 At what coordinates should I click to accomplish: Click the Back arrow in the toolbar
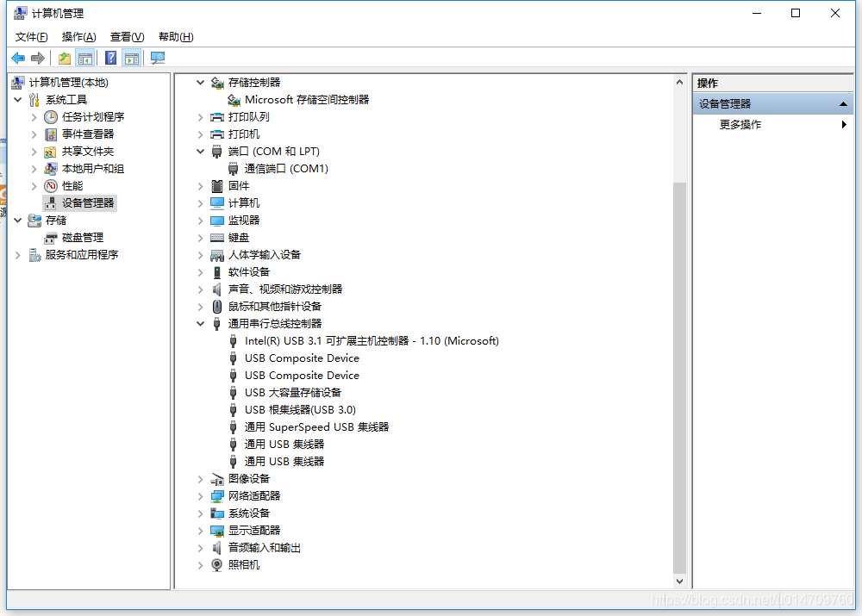click(x=18, y=58)
